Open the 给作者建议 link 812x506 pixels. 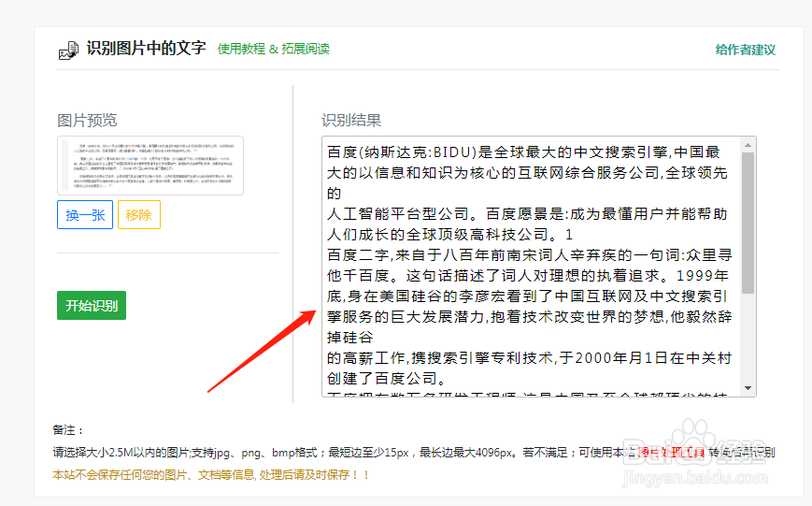click(x=746, y=50)
